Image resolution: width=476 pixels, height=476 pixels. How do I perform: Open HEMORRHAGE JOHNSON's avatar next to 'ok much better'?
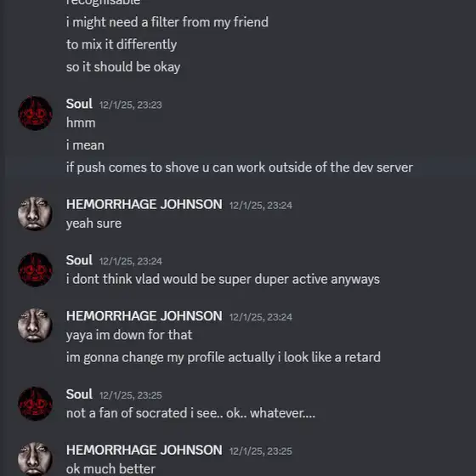pyautogui.click(x=35, y=459)
